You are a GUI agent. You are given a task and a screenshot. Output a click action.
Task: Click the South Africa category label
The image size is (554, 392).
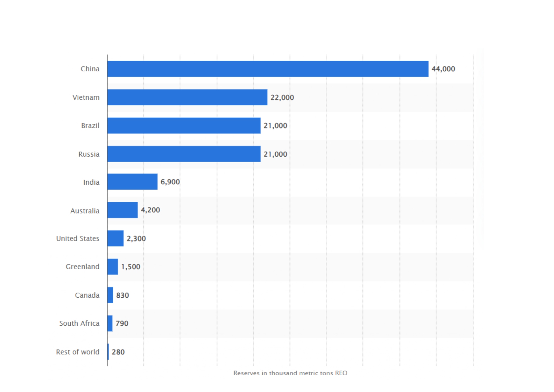[x=79, y=324]
